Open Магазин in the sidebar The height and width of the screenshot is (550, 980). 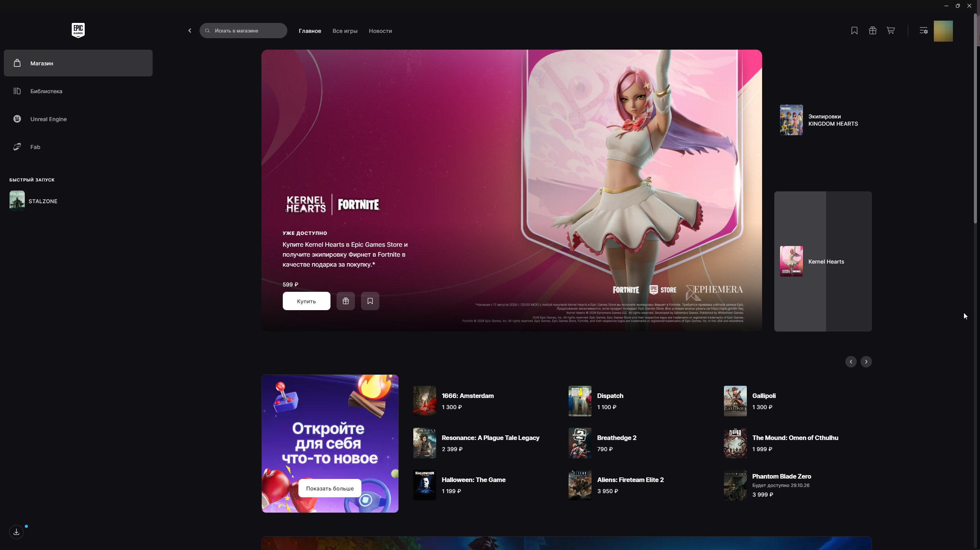(78, 63)
